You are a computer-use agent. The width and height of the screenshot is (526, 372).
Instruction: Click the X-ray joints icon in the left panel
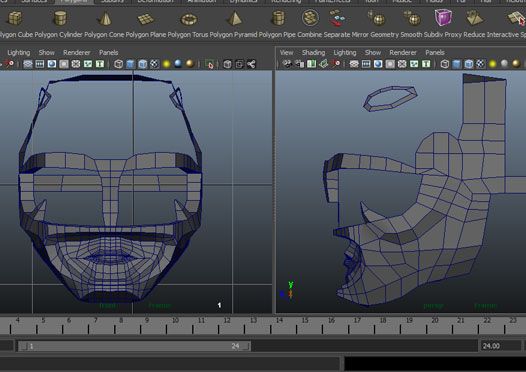[x=251, y=64]
